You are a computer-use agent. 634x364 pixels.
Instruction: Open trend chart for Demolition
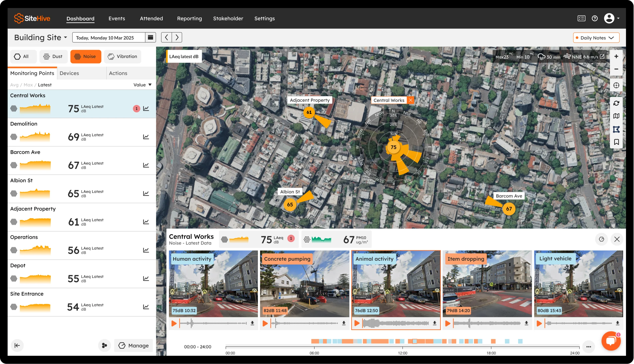[146, 137]
